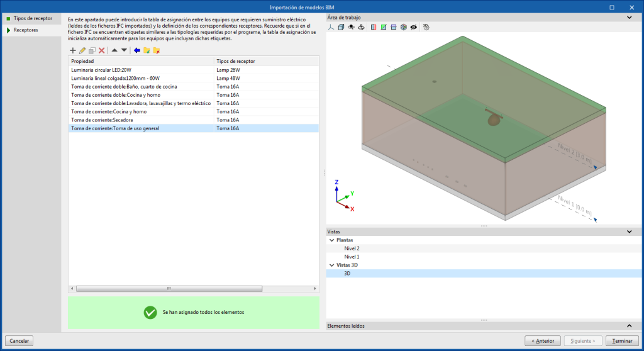The width and height of the screenshot is (644, 351).
Task: Export to library via the red-arrow folder icon
Action: point(157,50)
